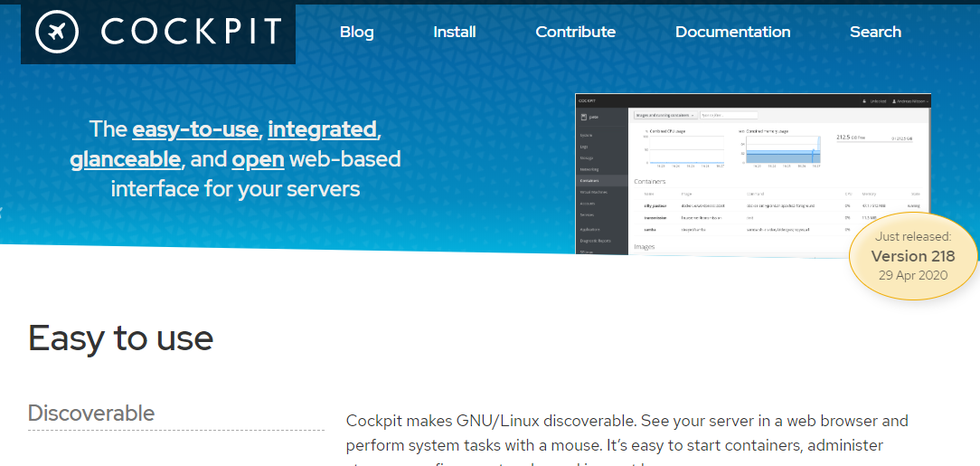Go to the Install page

[x=454, y=32]
